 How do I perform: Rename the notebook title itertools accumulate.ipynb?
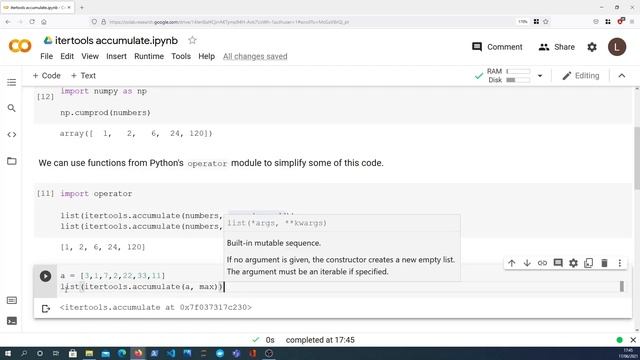point(116,40)
